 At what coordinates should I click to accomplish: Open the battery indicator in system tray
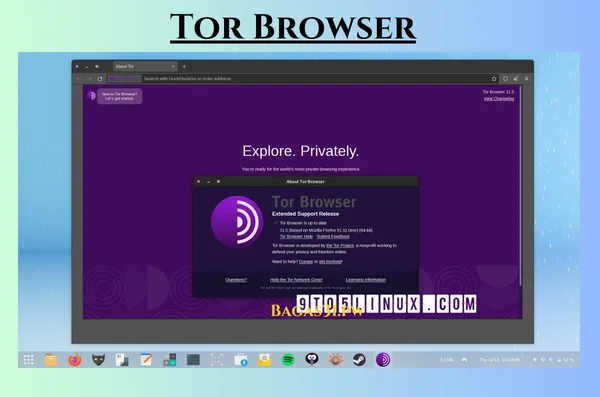(566, 360)
